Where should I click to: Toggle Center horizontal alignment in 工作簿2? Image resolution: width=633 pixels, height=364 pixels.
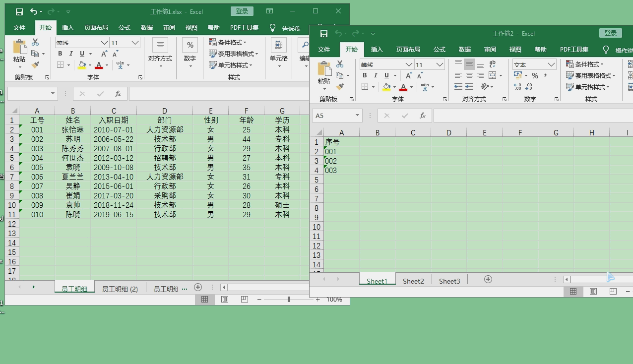point(469,75)
